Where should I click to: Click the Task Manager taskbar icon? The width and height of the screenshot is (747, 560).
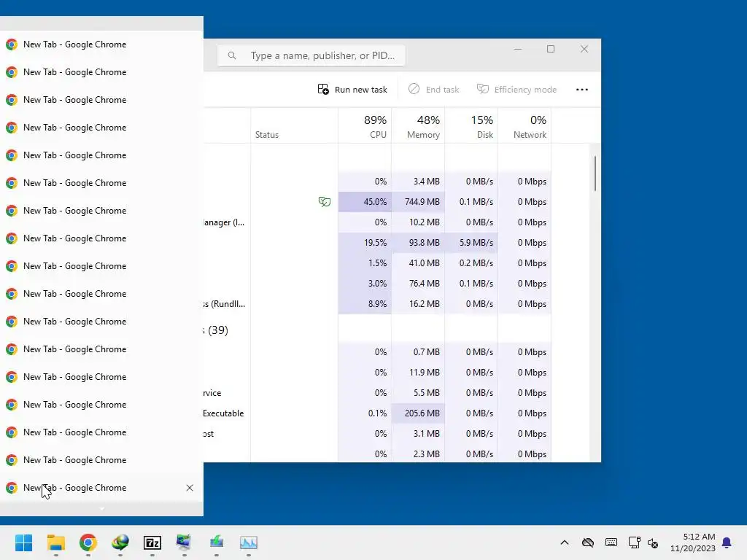249,542
